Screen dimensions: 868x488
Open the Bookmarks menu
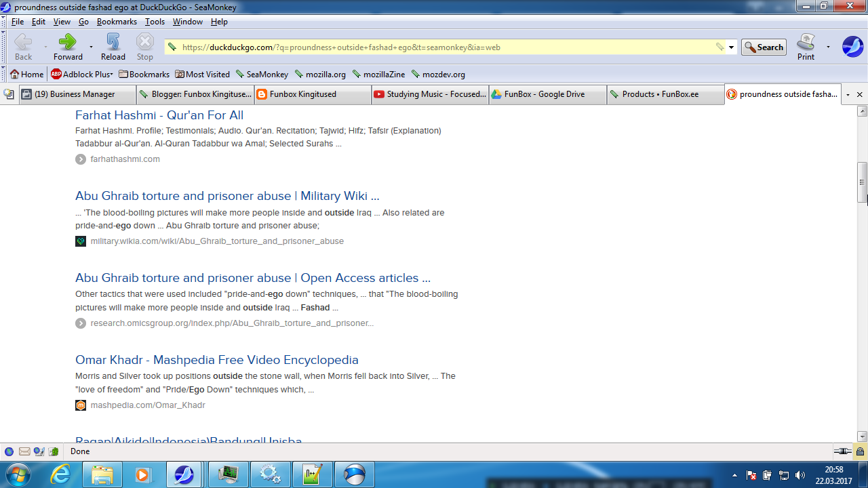(117, 22)
